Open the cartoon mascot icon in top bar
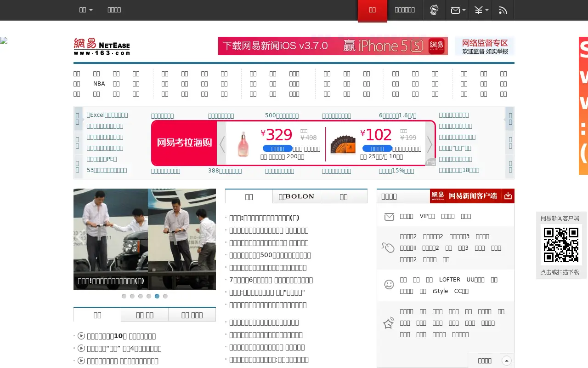This screenshot has height=368, width=588. pyautogui.click(x=434, y=10)
